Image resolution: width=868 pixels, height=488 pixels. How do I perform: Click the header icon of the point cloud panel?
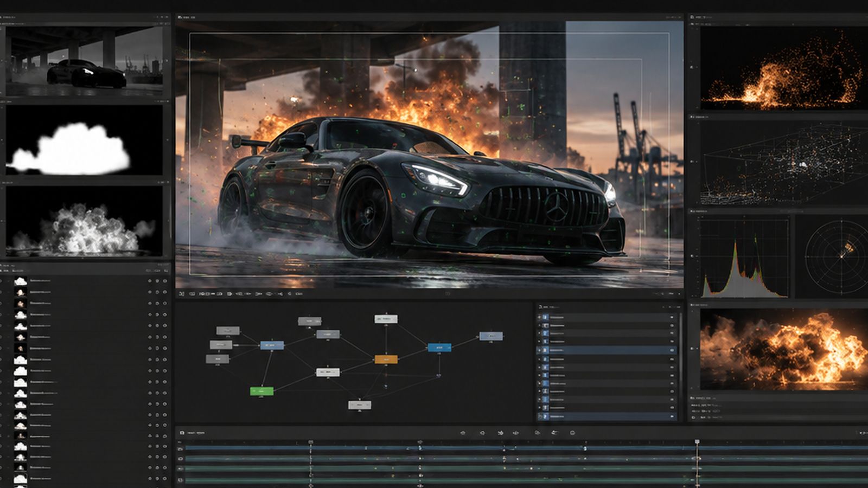click(x=692, y=116)
